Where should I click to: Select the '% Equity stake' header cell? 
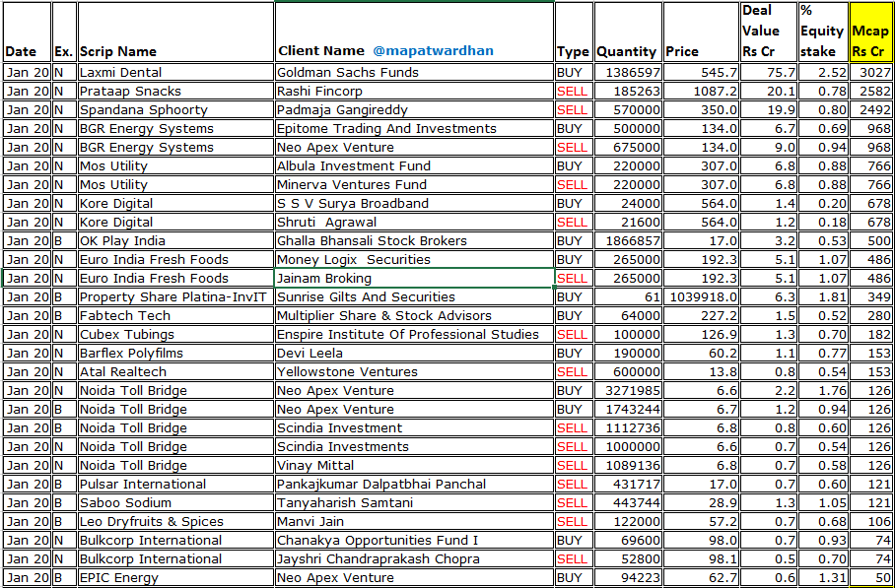pyautogui.click(x=822, y=32)
